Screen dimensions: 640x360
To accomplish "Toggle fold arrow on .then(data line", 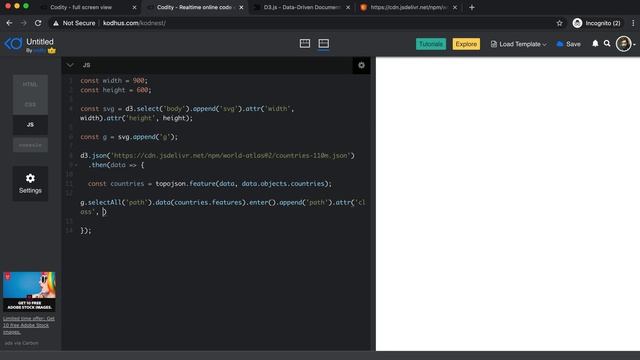I will pos(76,165).
